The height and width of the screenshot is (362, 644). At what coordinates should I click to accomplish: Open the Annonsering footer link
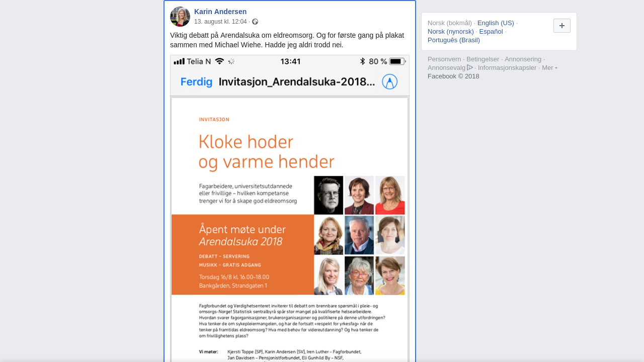[523, 59]
